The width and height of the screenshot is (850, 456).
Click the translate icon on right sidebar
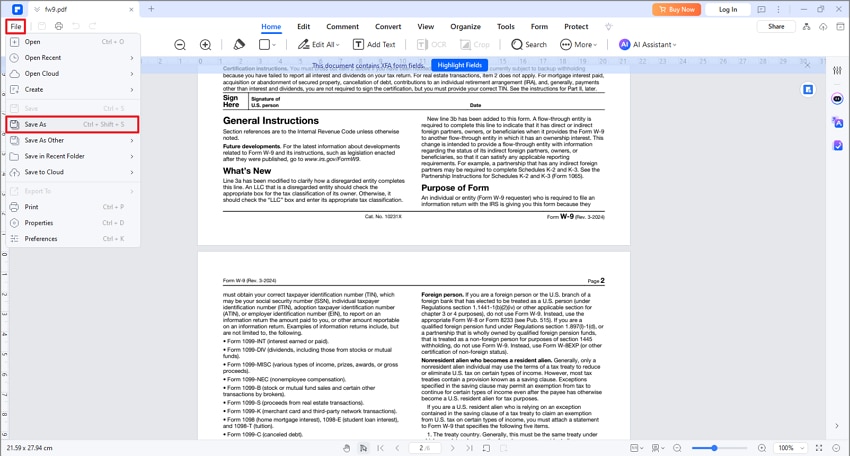(x=838, y=123)
